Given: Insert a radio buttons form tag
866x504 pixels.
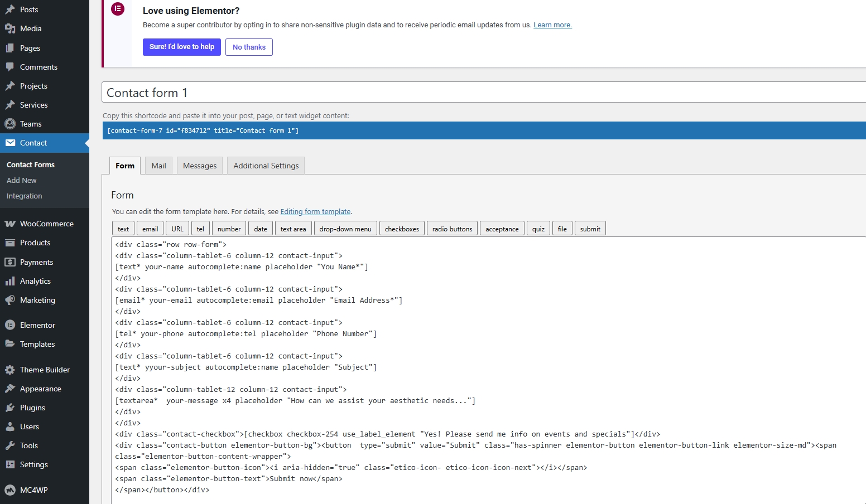Looking at the screenshot, I should (452, 229).
